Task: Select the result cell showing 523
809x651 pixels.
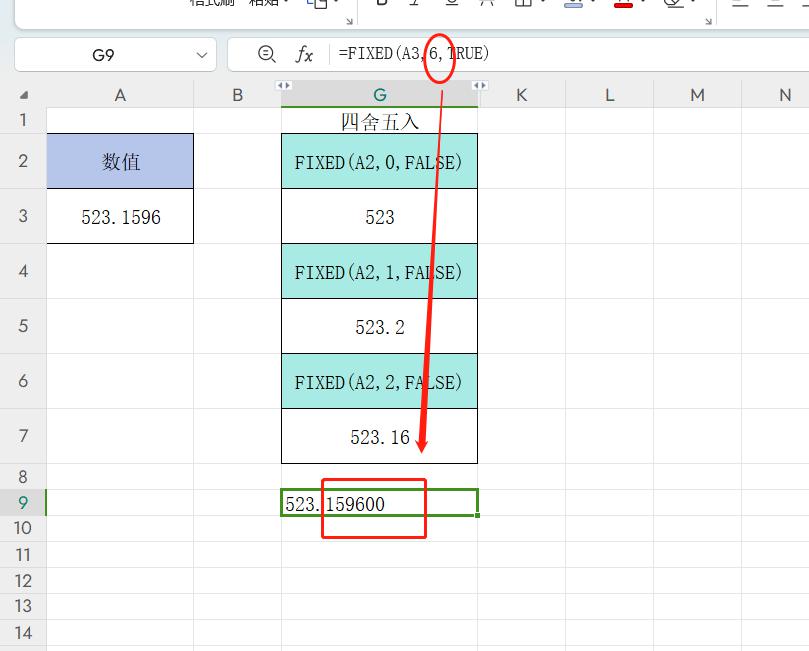Action: (x=380, y=216)
